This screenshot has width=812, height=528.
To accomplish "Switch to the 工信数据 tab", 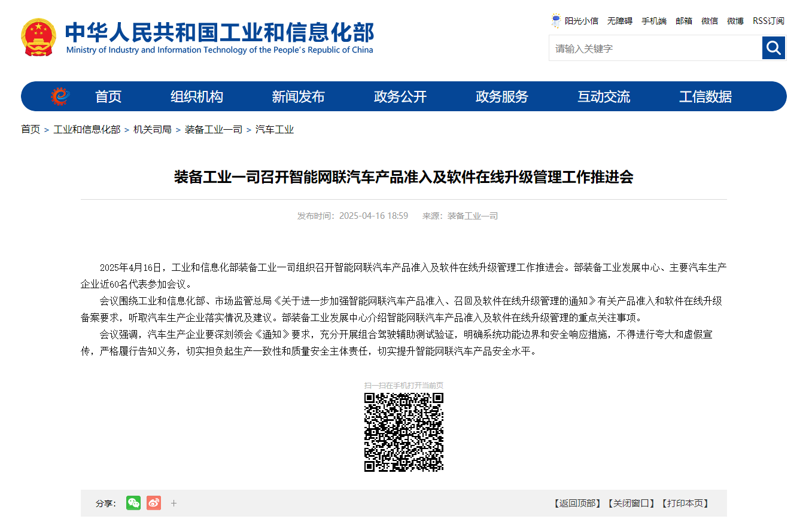I will (705, 96).
